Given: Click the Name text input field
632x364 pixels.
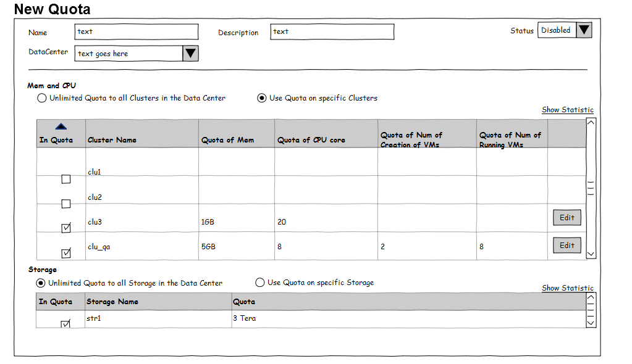Looking at the screenshot, I should click(137, 32).
